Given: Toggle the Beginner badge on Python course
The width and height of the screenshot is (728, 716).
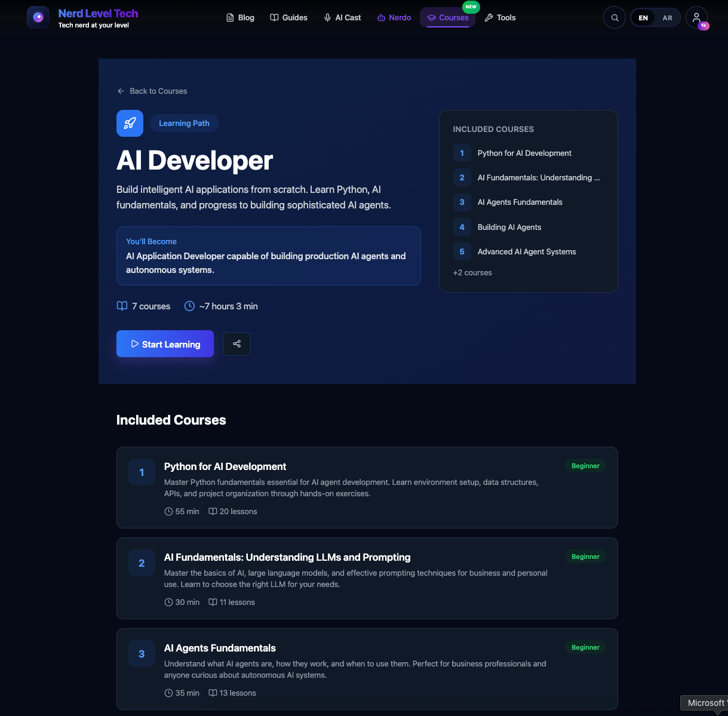Looking at the screenshot, I should 585,465.
